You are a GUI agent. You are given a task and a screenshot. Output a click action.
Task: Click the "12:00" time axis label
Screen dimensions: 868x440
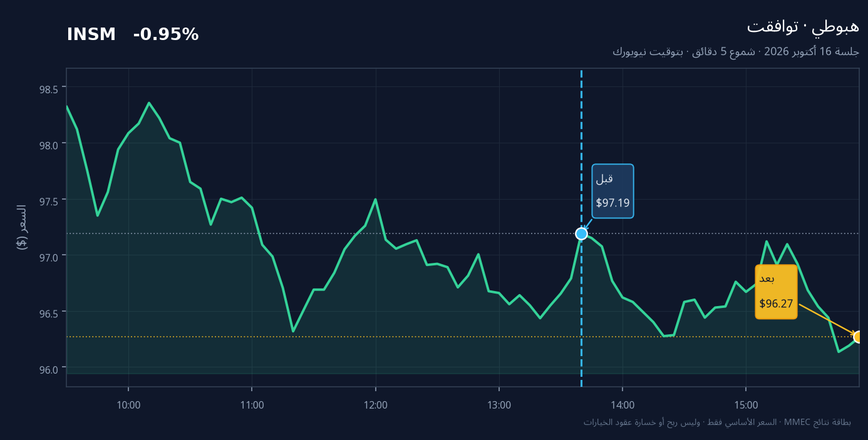376,405
